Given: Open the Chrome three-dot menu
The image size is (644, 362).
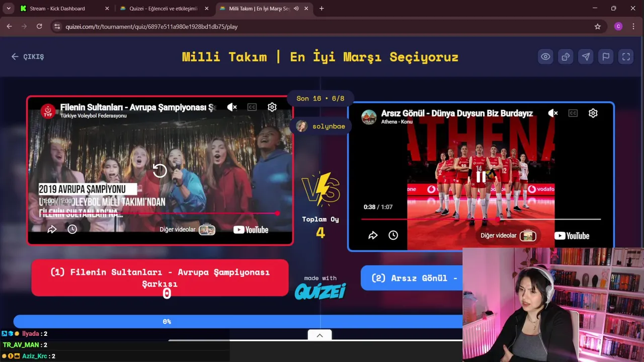Looking at the screenshot, I should [x=634, y=27].
